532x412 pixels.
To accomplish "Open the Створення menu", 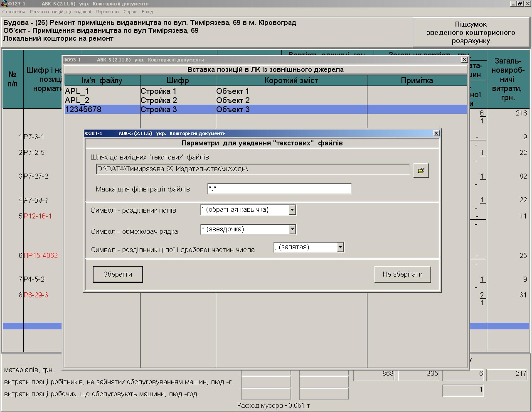I will pyautogui.click(x=14, y=12).
